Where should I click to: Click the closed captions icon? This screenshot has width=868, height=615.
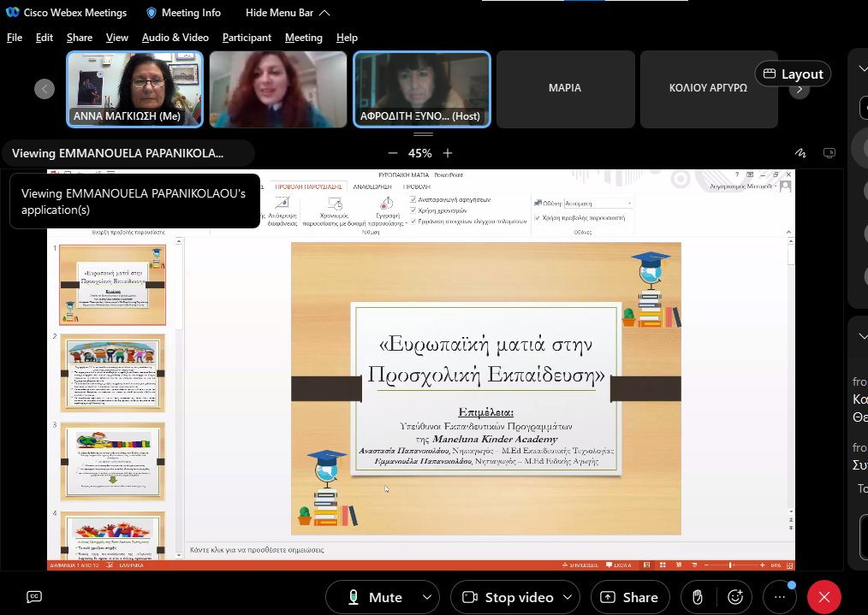[x=34, y=597]
